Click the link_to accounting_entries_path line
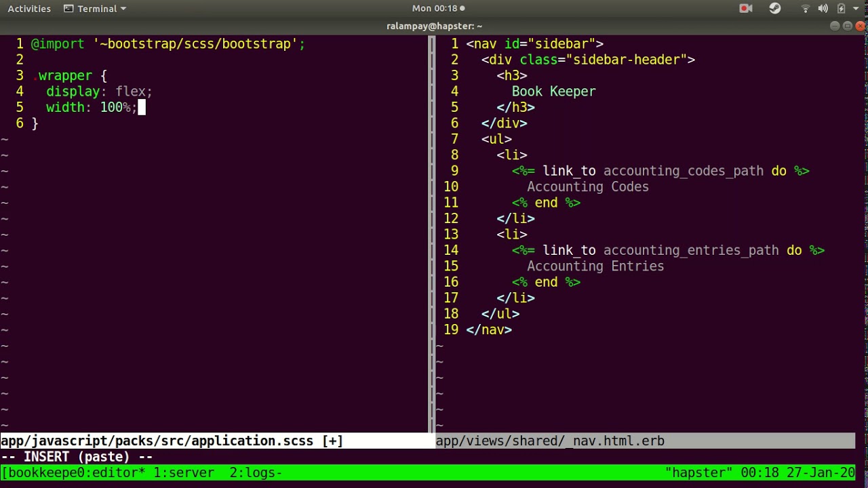The width and height of the screenshot is (868, 488). [x=668, y=250]
